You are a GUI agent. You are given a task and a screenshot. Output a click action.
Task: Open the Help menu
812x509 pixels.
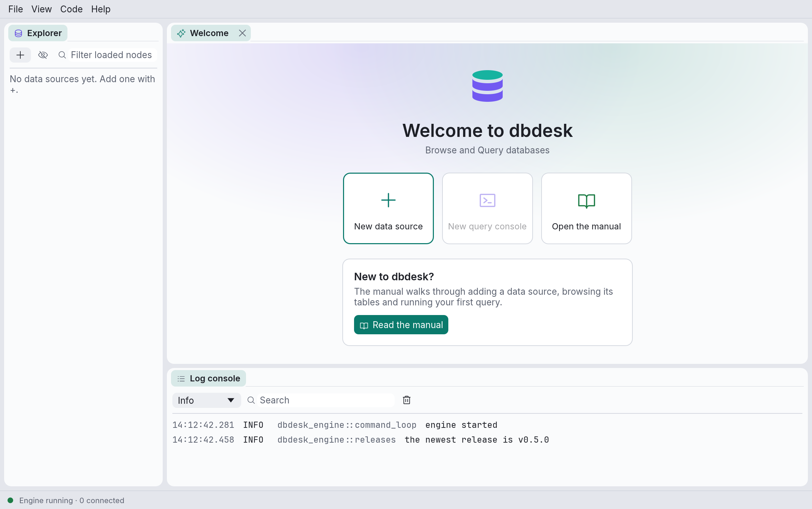[100, 9]
